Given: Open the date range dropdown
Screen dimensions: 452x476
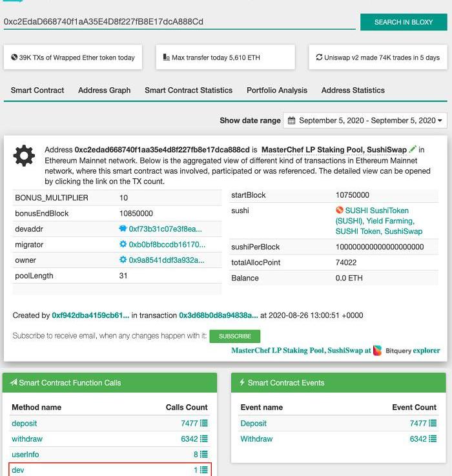Looking at the screenshot, I should [365, 121].
